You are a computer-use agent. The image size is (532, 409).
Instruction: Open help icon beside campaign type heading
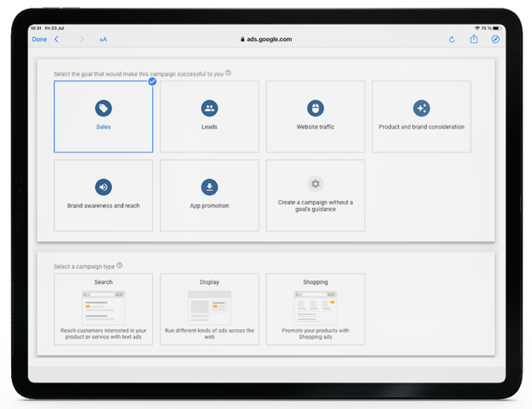120,265
